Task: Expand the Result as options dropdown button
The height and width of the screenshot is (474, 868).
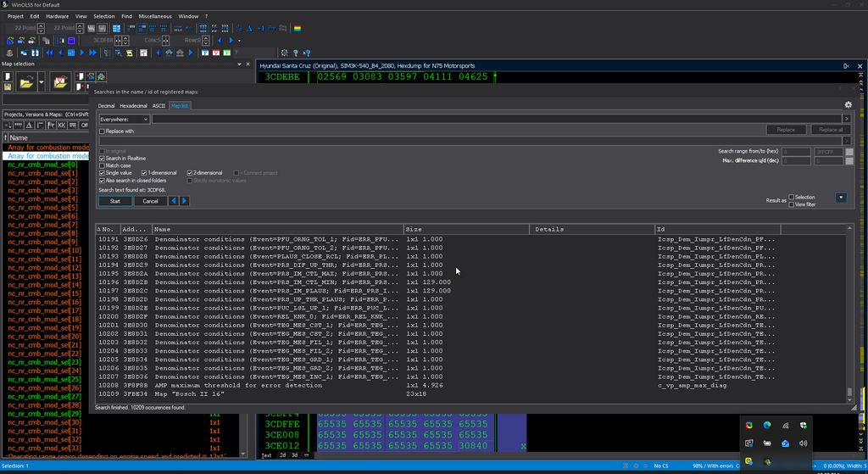Action: point(841,198)
